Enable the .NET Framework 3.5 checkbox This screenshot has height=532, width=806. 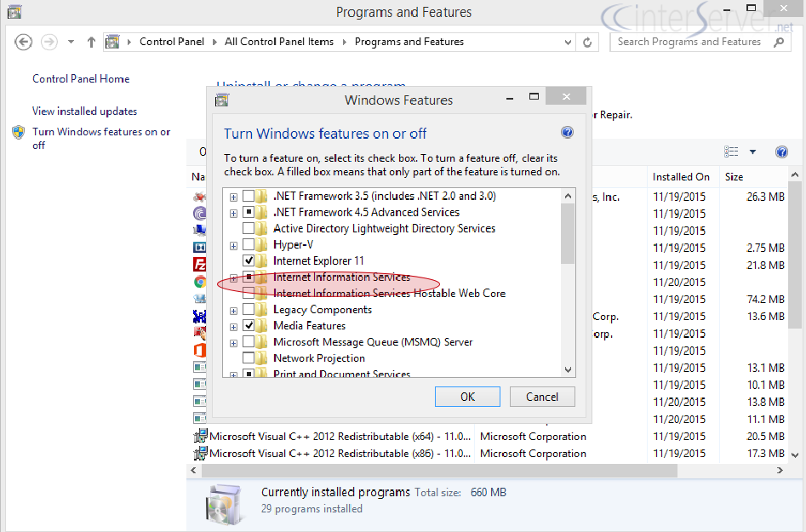[x=249, y=196]
